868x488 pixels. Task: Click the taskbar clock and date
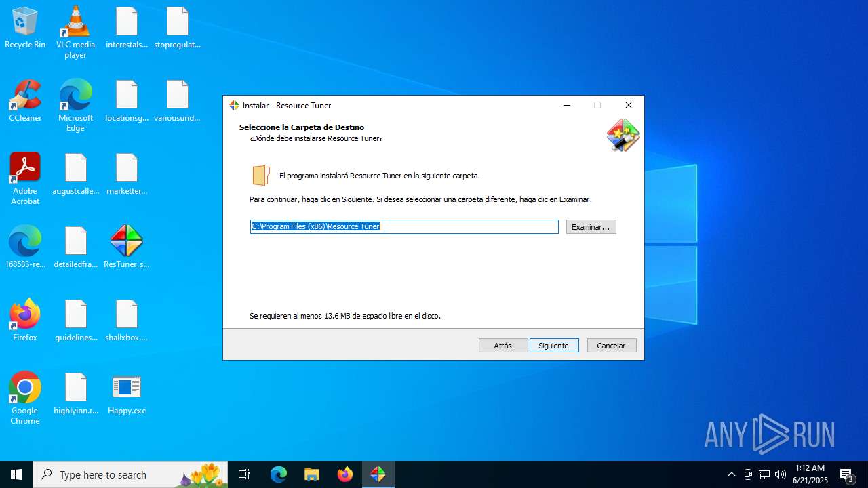coord(810,474)
